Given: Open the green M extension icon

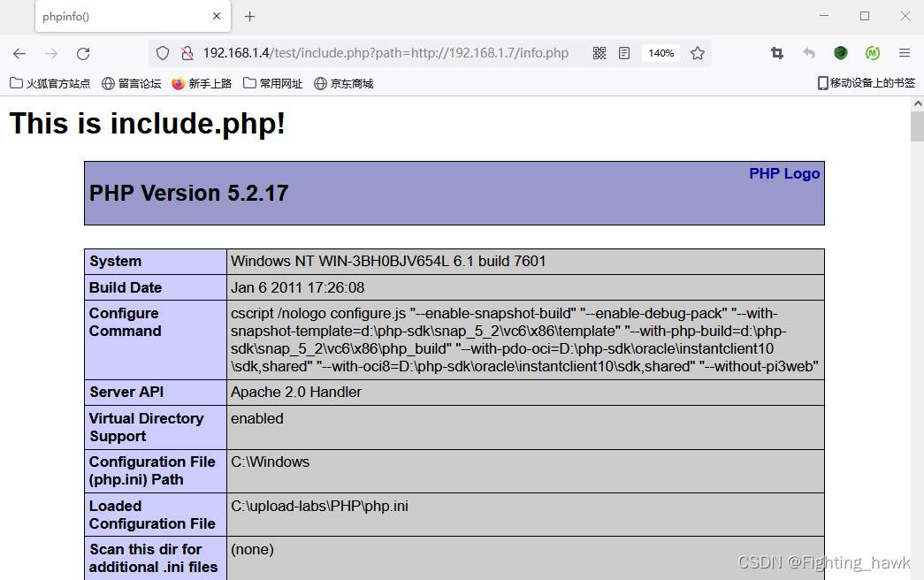Looking at the screenshot, I should 873,54.
